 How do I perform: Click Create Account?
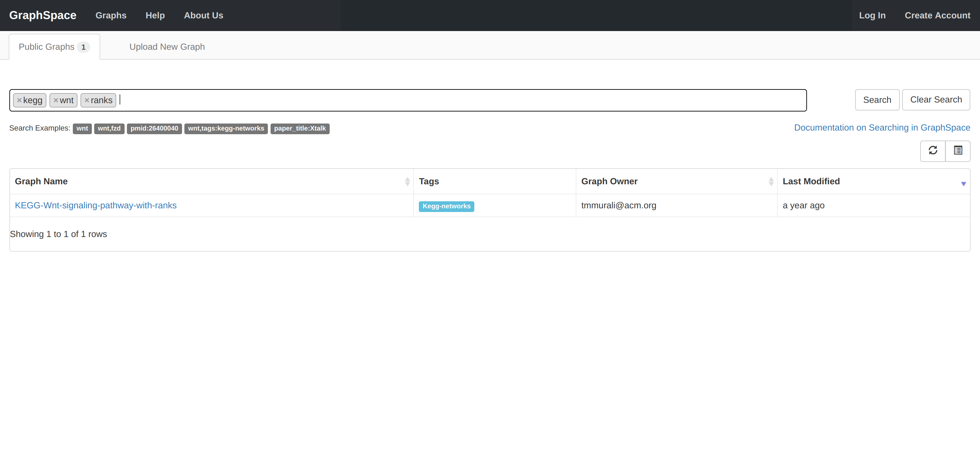(x=937, y=15)
